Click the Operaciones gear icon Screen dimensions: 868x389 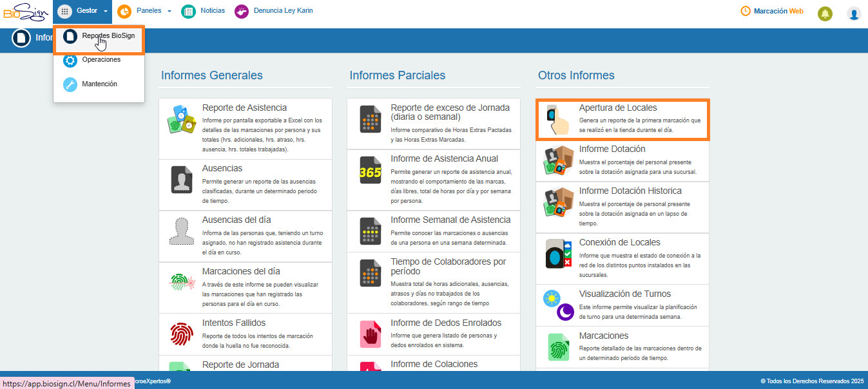pos(70,61)
